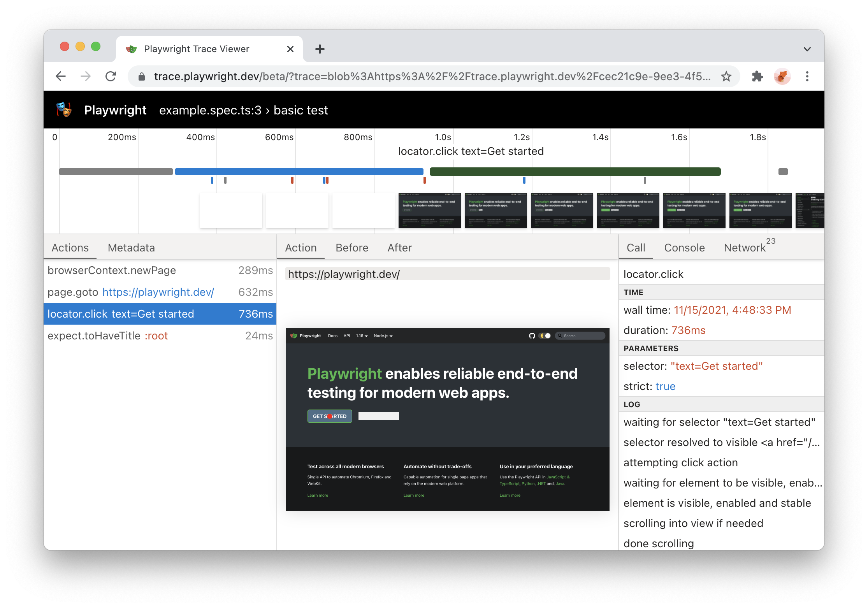Click log line 'attempting click action'
The image size is (868, 608).
click(x=681, y=463)
